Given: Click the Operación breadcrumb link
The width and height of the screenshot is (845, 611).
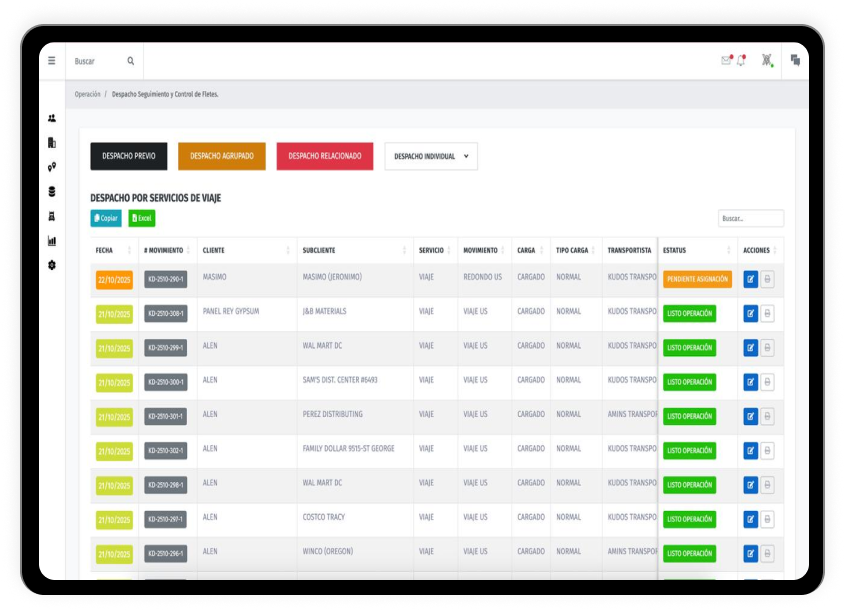Looking at the screenshot, I should [87, 94].
